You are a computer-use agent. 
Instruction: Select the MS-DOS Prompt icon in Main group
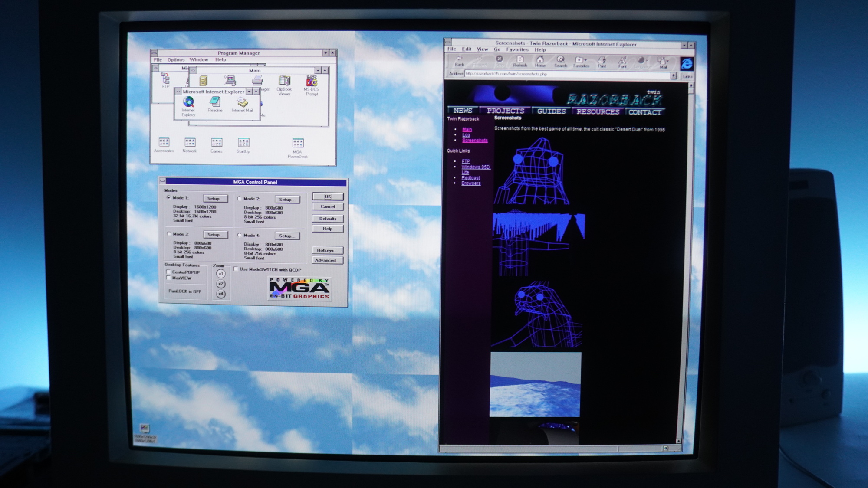pos(312,85)
